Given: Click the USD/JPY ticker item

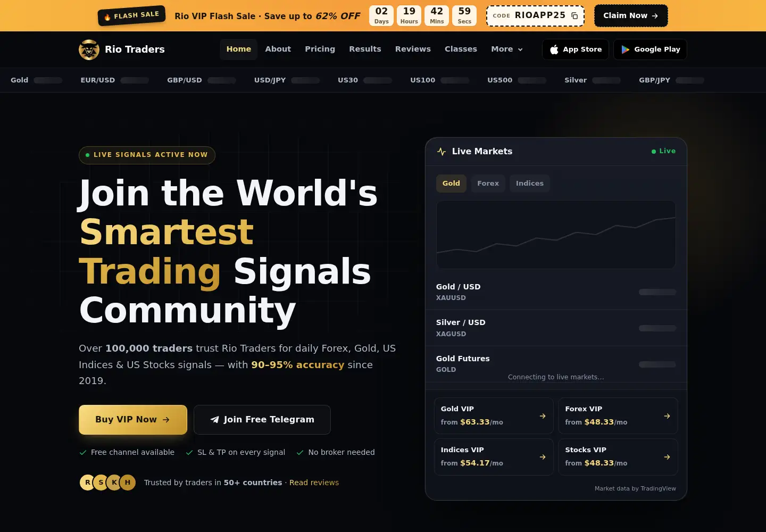Looking at the screenshot, I should tap(287, 80).
